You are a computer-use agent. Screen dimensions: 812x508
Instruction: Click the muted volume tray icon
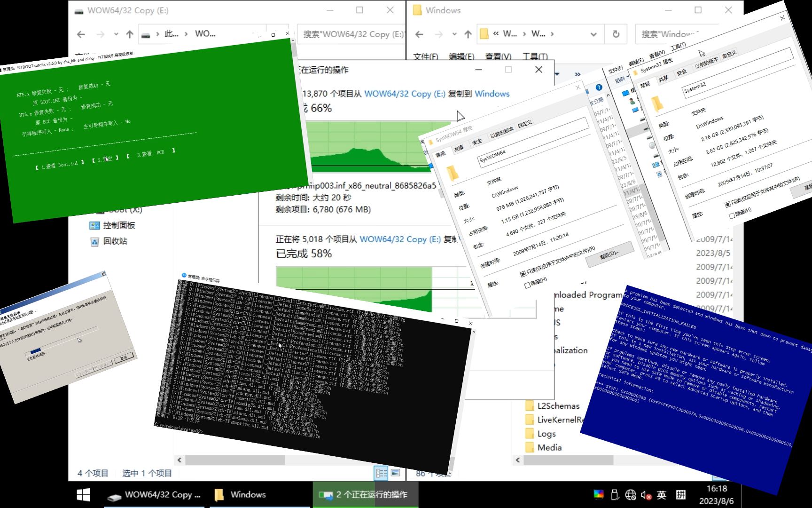click(x=646, y=495)
